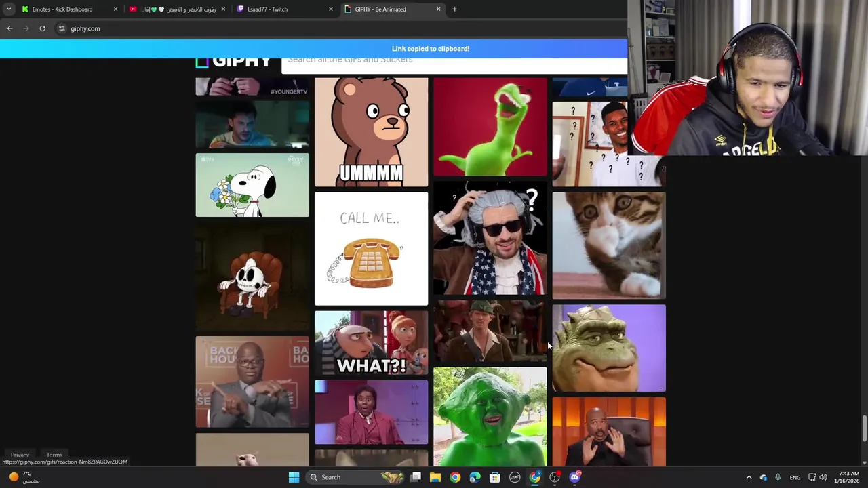Open volume and network quick settings

click(817, 477)
